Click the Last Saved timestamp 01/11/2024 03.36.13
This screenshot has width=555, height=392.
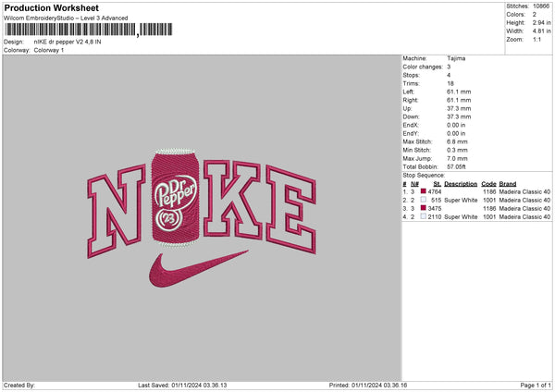coord(199,386)
